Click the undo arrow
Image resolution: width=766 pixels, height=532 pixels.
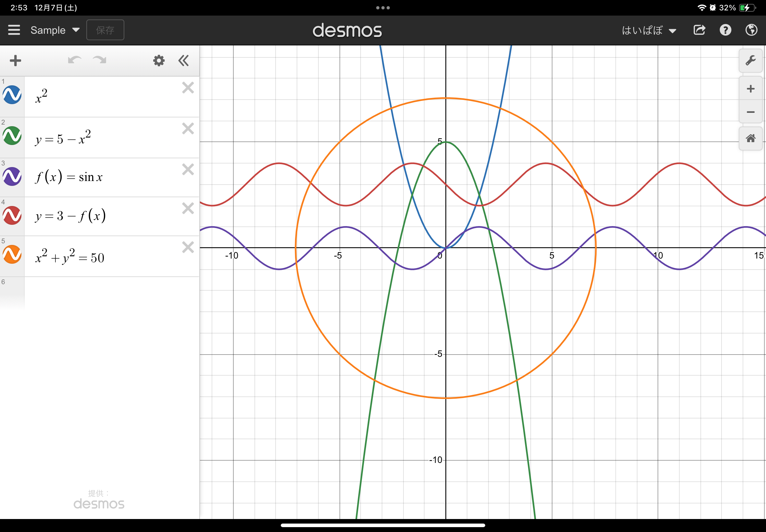(x=75, y=60)
